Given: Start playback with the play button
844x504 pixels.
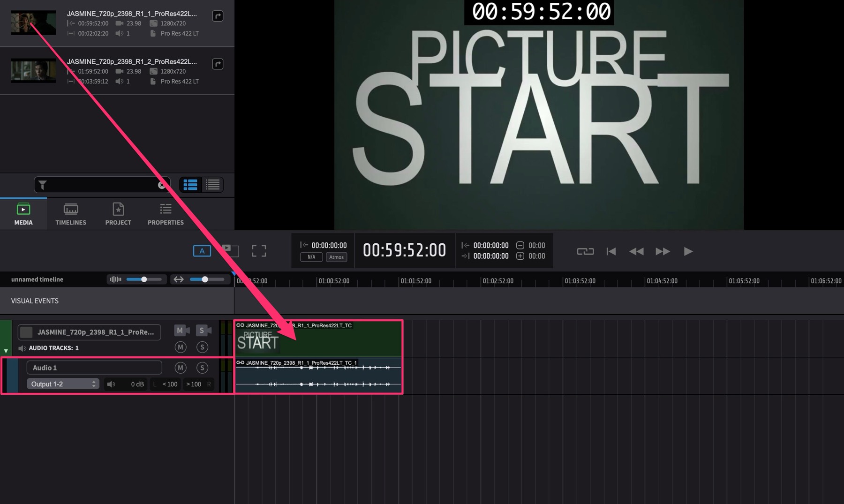Looking at the screenshot, I should [688, 251].
